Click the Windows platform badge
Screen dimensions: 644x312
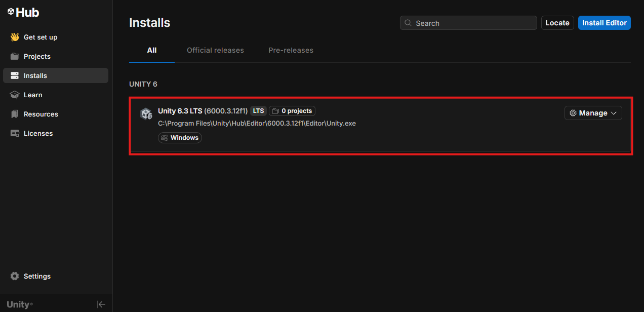coord(180,137)
